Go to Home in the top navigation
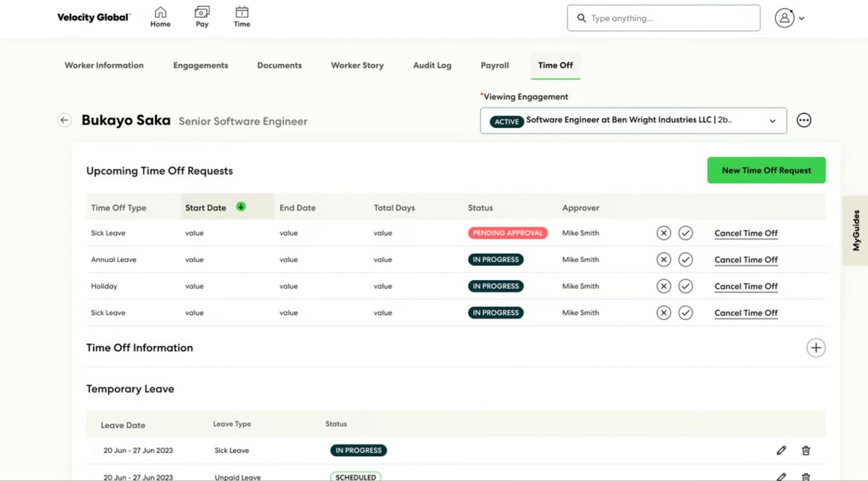This screenshot has width=868, height=481. [x=161, y=17]
